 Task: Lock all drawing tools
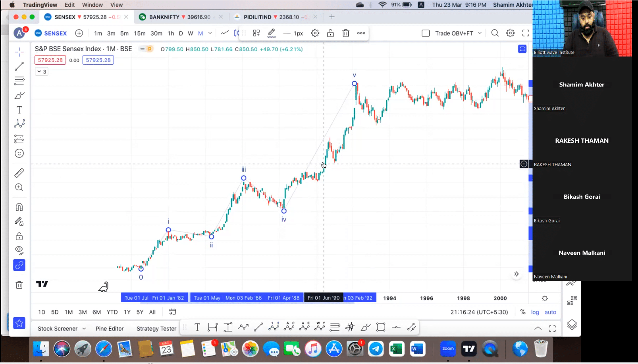19,236
